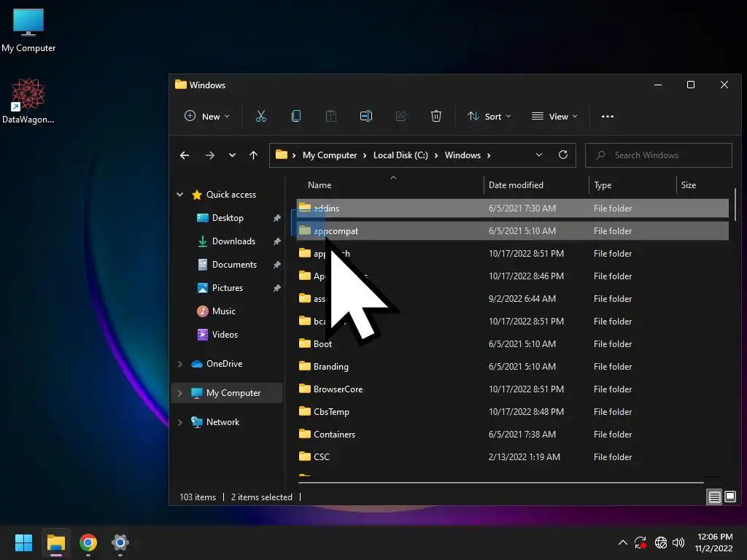Viewport: 747px width, 560px height.
Task: Expand the OneDrive tree node
Action: point(179,364)
